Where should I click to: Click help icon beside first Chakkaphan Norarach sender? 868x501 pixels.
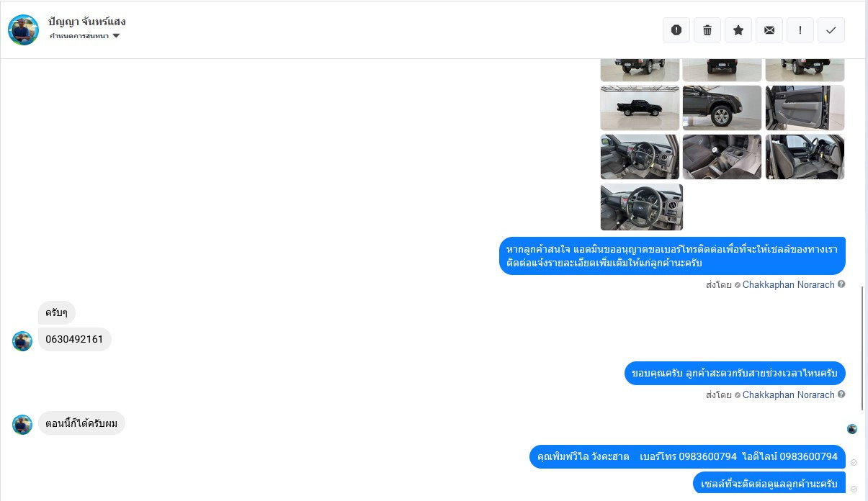(x=841, y=284)
